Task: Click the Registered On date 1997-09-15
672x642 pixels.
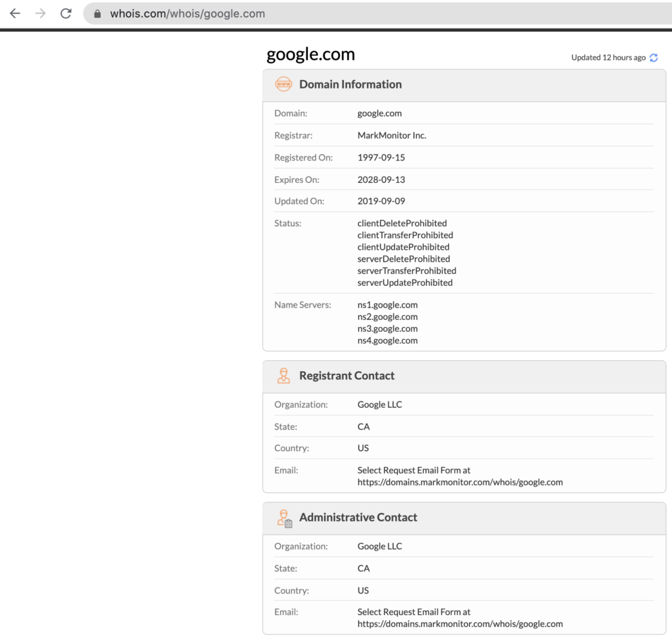Action: [381, 157]
